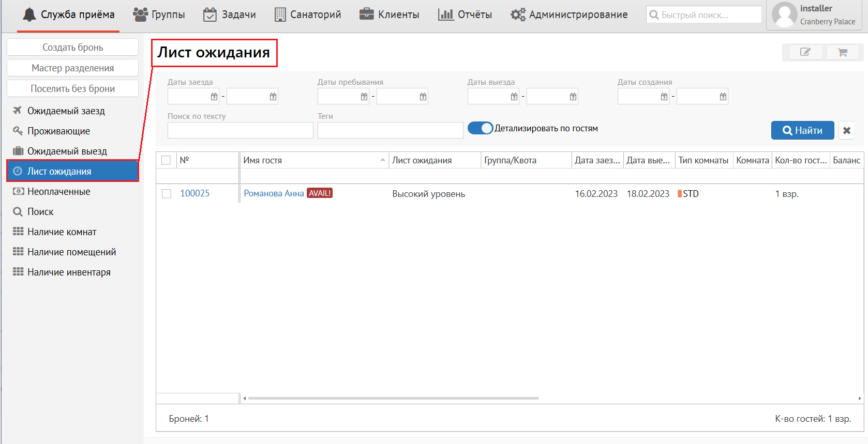
Task: Open guest link 'Романова Анна'
Action: 274,193
